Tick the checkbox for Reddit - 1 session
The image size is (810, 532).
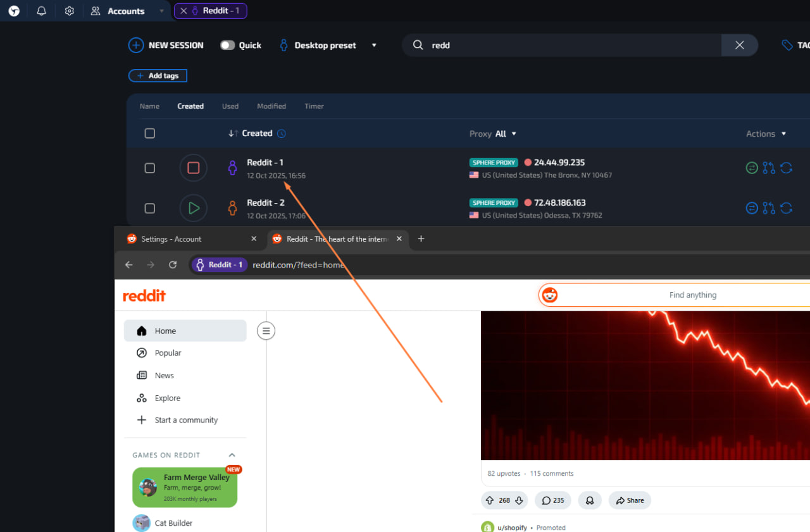click(150, 168)
